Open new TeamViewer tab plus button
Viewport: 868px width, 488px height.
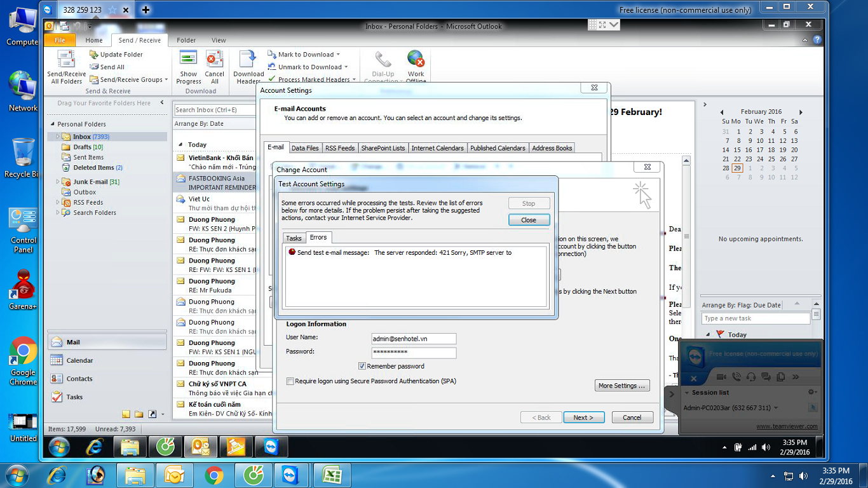coord(146,10)
